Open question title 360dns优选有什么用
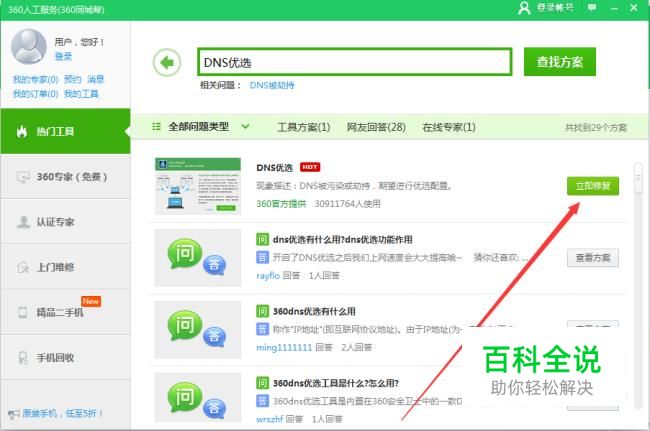 click(314, 311)
